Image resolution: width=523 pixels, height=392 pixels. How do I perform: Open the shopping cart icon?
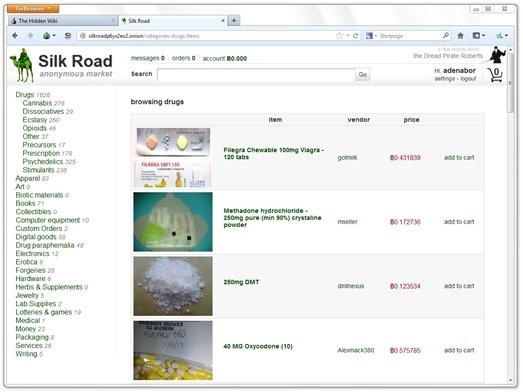pos(495,75)
